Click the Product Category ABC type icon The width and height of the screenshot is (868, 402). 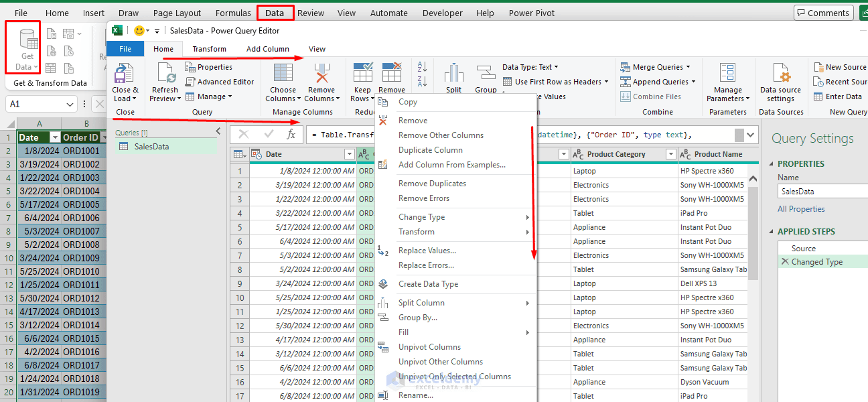coord(579,154)
